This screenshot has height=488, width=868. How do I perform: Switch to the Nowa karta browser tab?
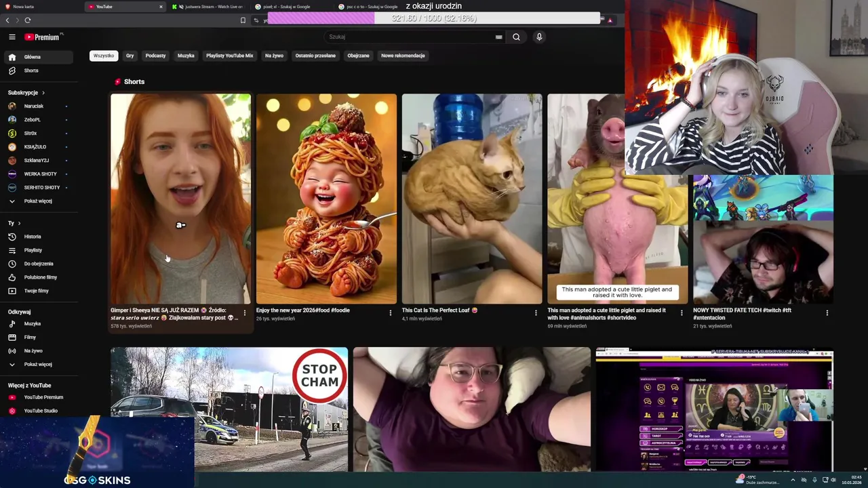(41, 7)
